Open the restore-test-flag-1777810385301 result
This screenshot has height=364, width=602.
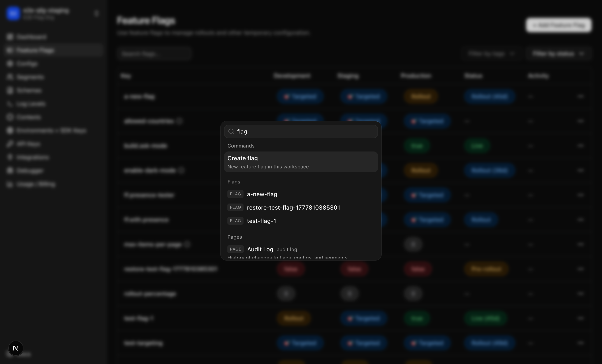pyautogui.click(x=301, y=207)
